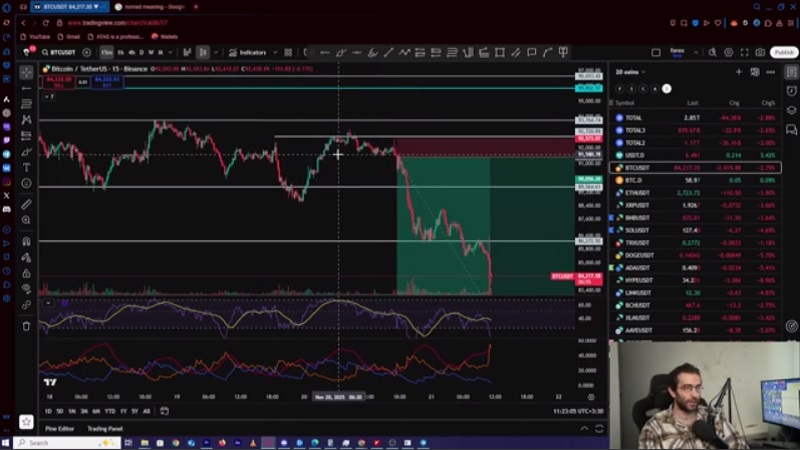The width and height of the screenshot is (800, 450).
Task: Open the indicator templates grid icon
Action: 288,52
